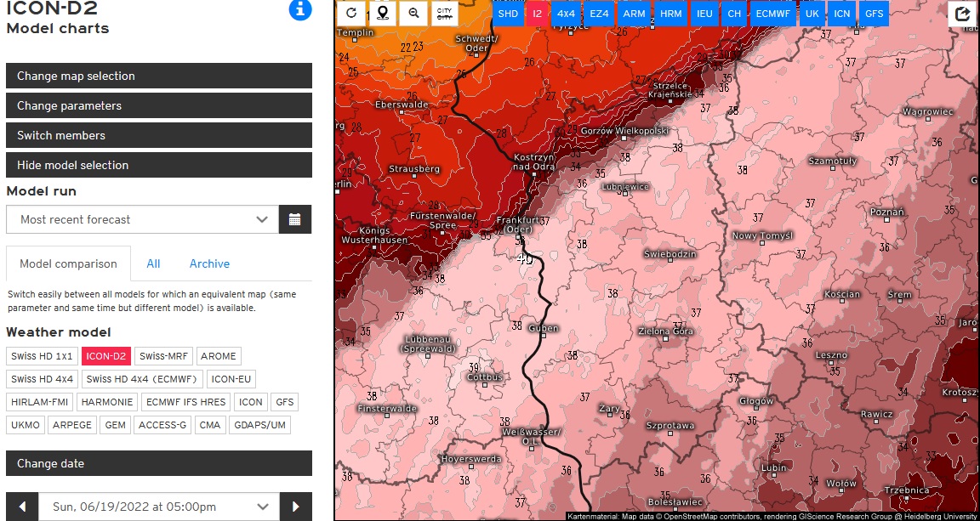
Task: Click the Change parameters button
Action: click(x=159, y=105)
